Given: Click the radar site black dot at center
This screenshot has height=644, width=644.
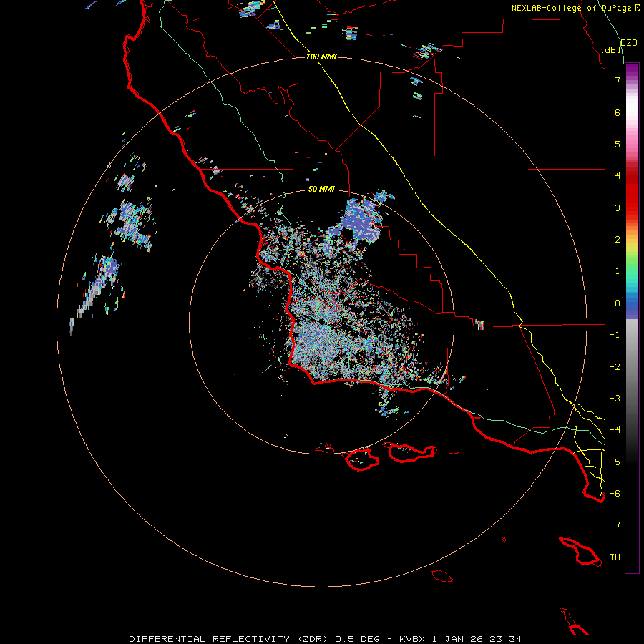Looking at the screenshot, I should pos(321,322).
